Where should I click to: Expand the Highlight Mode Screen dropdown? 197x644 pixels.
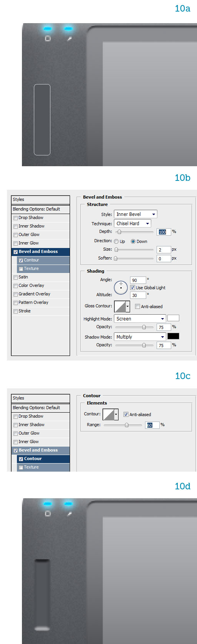point(140,319)
